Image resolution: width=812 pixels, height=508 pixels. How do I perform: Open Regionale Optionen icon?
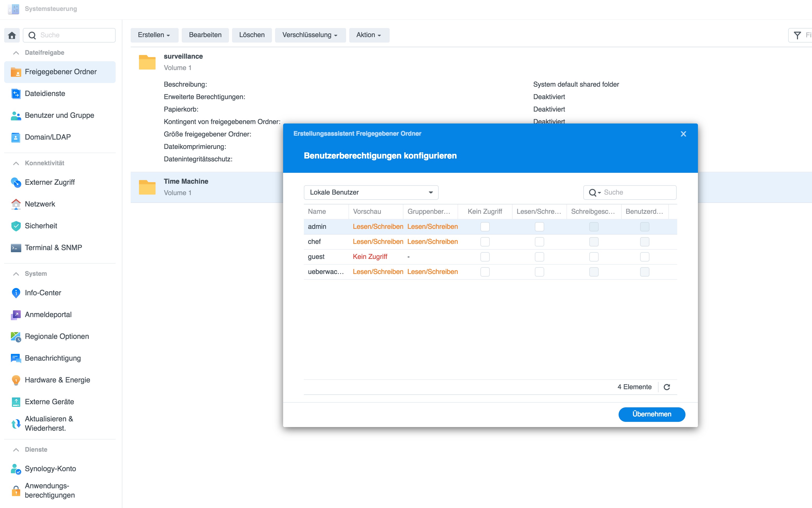[x=16, y=336]
